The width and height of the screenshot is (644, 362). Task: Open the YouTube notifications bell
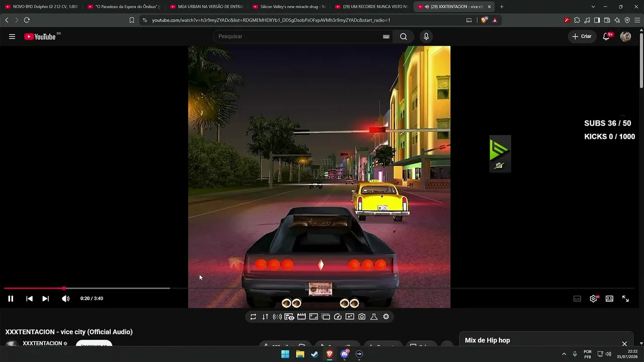point(607,37)
